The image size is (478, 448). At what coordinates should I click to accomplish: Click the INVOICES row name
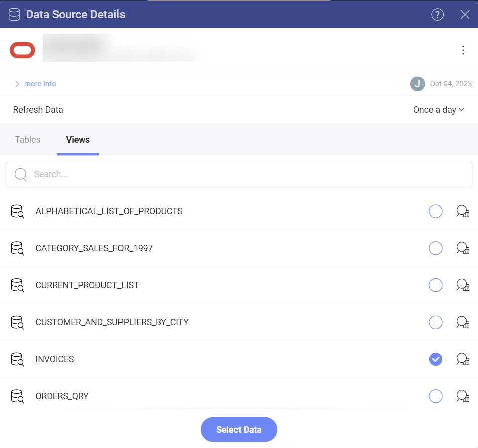pos(55,359)
